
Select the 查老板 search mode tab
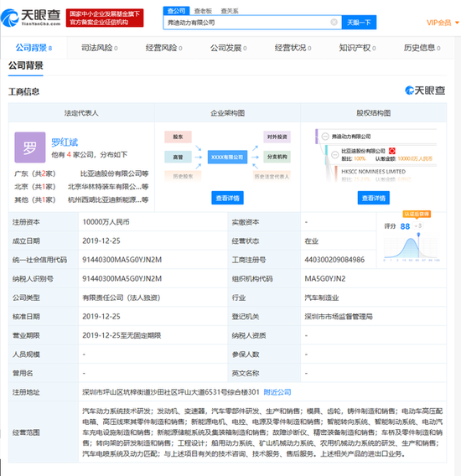tap(203, 11)
